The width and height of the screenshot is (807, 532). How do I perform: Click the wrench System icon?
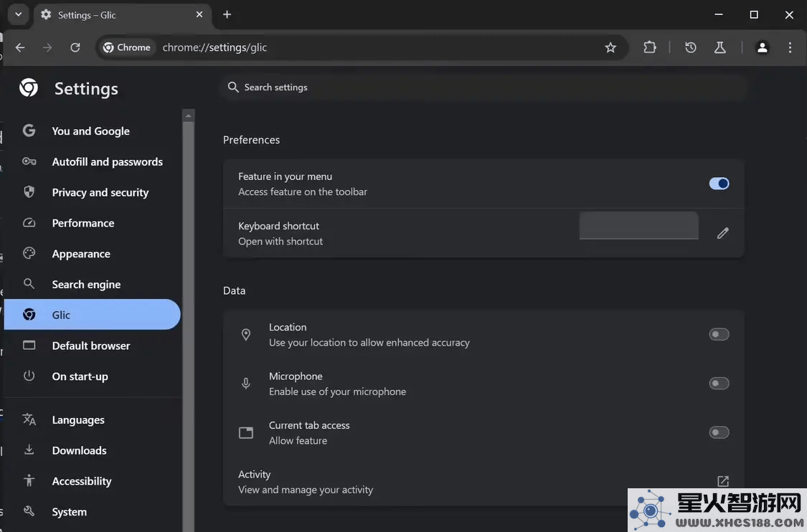pos(29,511)
